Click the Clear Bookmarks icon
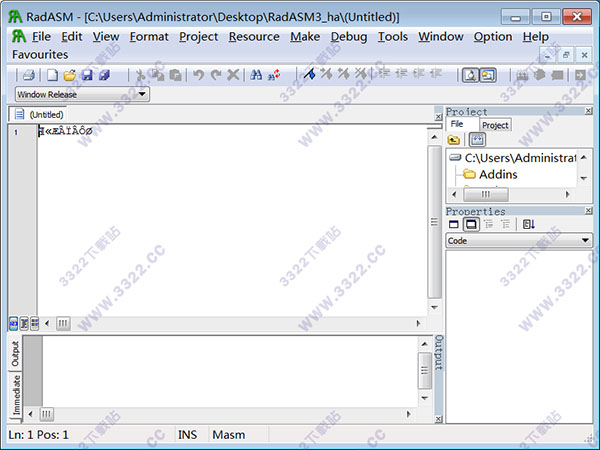The image size is (600, 450). (x=360, y=74)
